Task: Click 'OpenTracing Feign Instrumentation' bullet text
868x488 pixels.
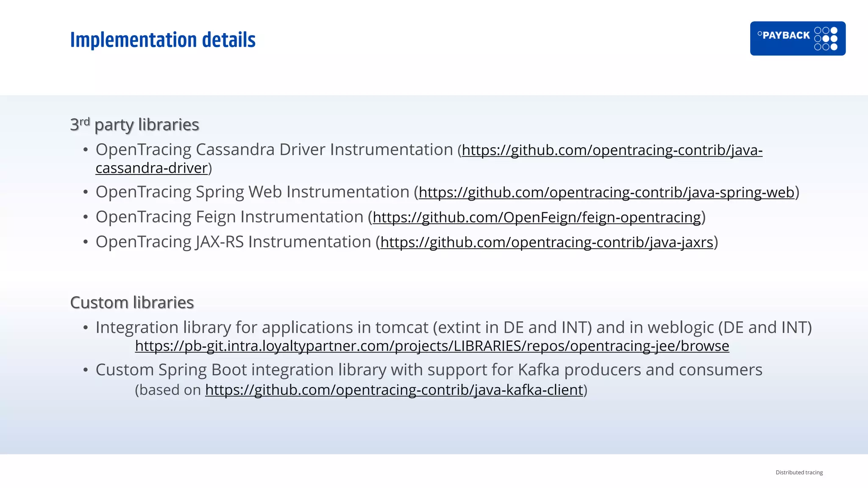Action: click(229, 217)
